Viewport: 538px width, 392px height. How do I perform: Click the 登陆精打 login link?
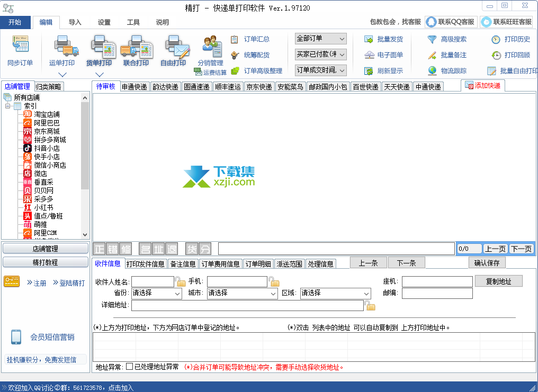[69, 283]
